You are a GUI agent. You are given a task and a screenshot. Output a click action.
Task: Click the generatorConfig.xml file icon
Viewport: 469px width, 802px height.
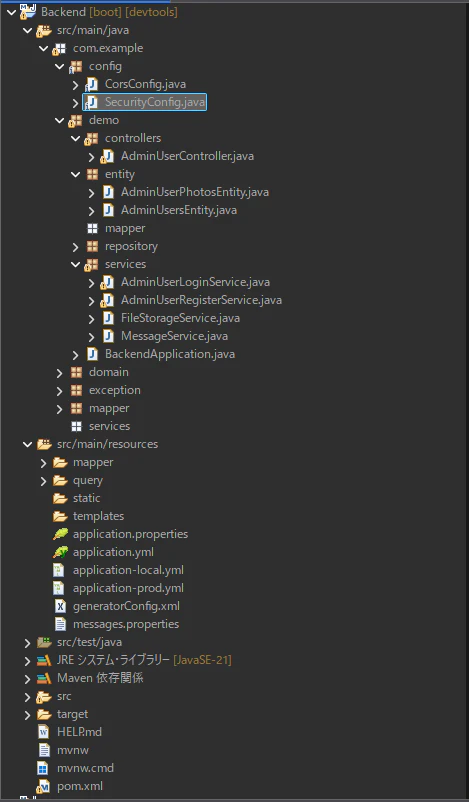coord(60,606)
